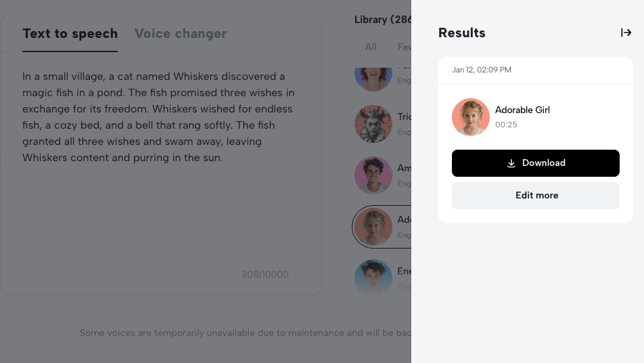Viewport: 644px width, 363px height.
Task: Open the Voice changer tab
Action: [x=180, y=34]
